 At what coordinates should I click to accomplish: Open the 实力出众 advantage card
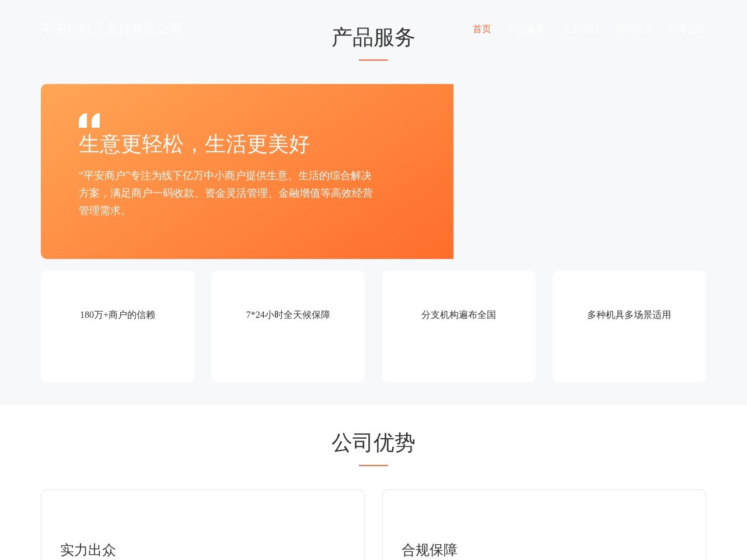(203, 525)
